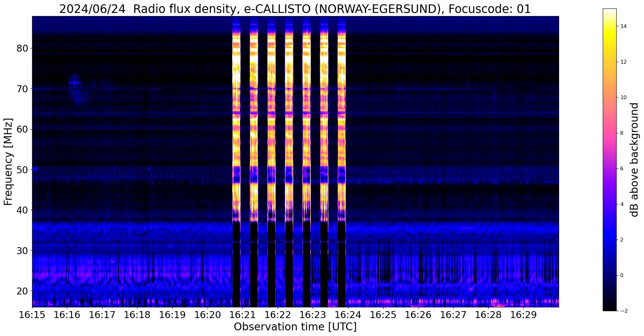The height and width of the screenshot is (336, 644).
Task: Click the 'Frequency [MHz]' axis label
Action: (8, 162)
